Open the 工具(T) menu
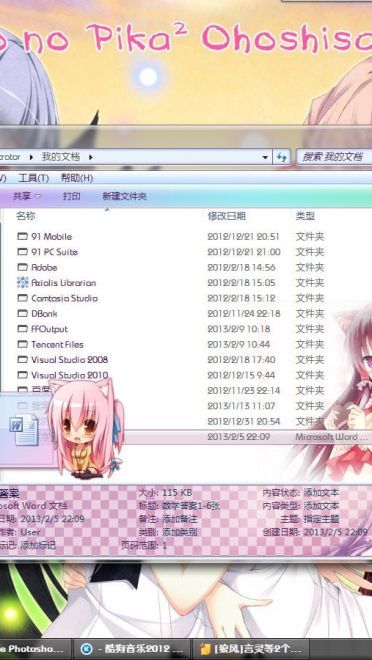Viewport: 372px width, 660px height. click(x=34, y=178)
